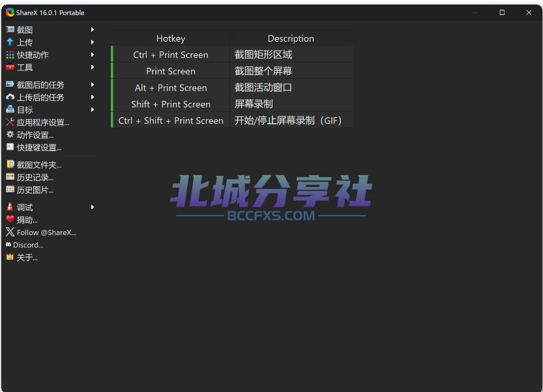Click the crown icon beside 关于
Image resolution: width=543 pixels, height=392 pixels.
pos(10,257)
